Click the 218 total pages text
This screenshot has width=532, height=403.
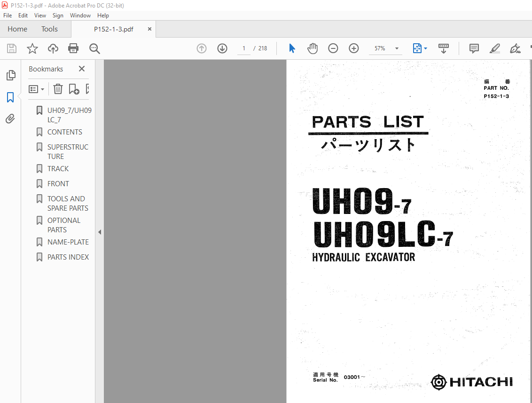[263, 48]
